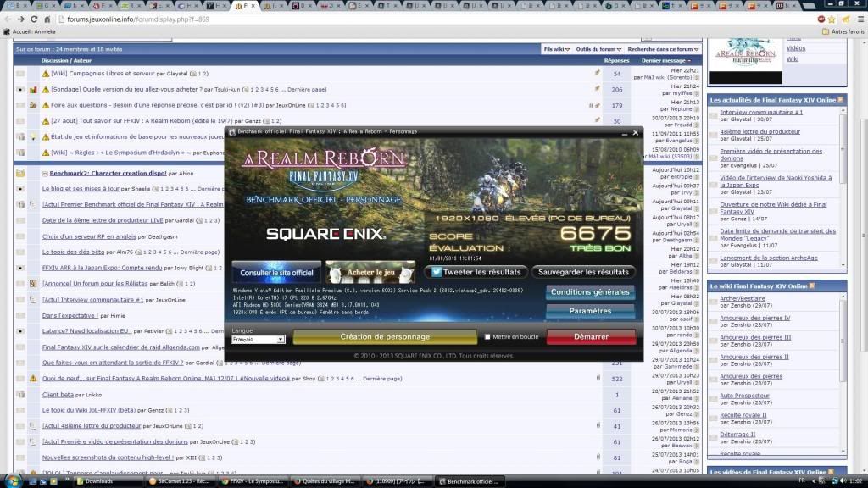Image resolution: width=868 pixels, height=488 pixels.
Task: Click the warning icon on the Foire aux questions thread
Action: (x=46, y=105)
